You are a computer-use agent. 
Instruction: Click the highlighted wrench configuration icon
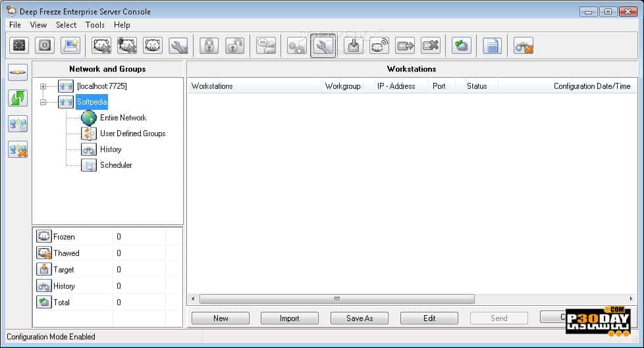[323, 45]
